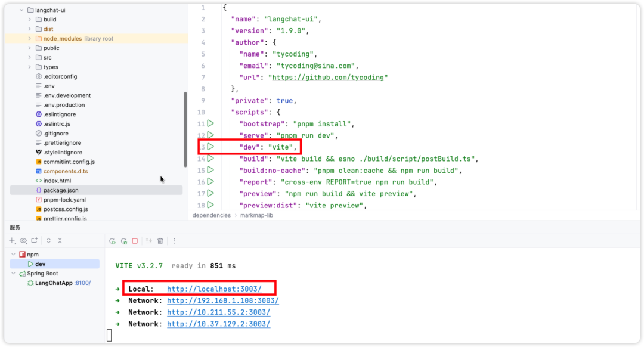Open .env.development file
This screenshot has width=644, height=347.
click(x=67, y=95)
